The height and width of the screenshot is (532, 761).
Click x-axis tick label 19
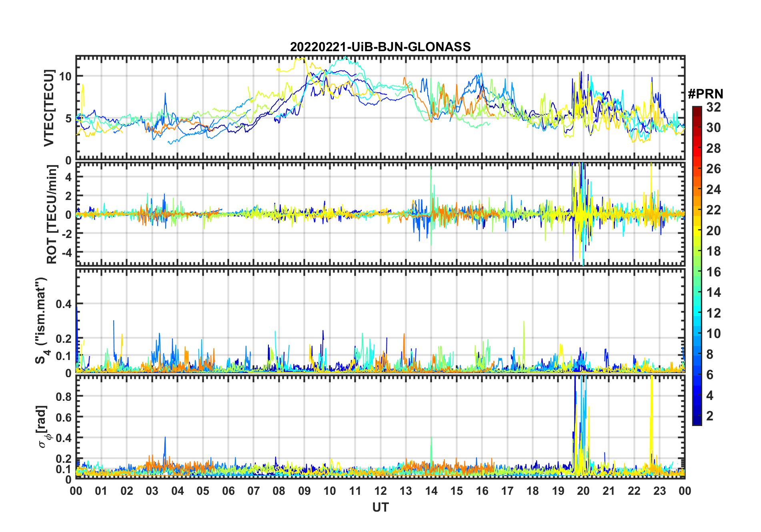(558, 491)
